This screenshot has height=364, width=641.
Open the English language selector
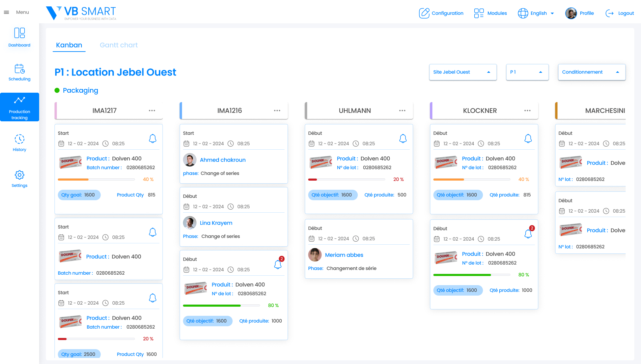coord(536,13)
